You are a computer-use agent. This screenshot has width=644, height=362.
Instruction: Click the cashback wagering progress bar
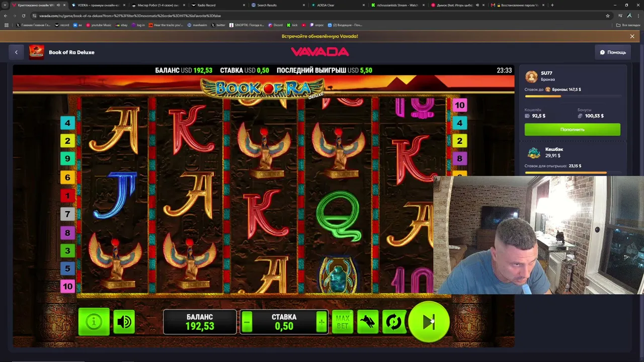(x=573, y=172)
